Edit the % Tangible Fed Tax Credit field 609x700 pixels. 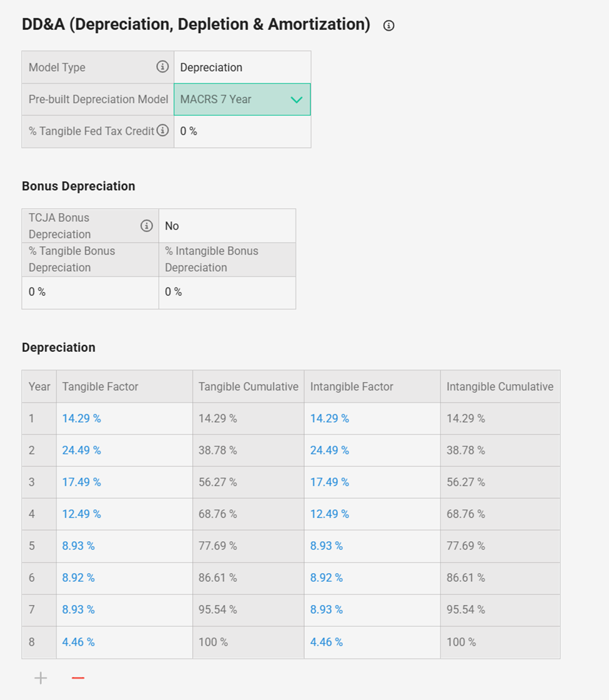pyautogui.click(x=242, y=131)
